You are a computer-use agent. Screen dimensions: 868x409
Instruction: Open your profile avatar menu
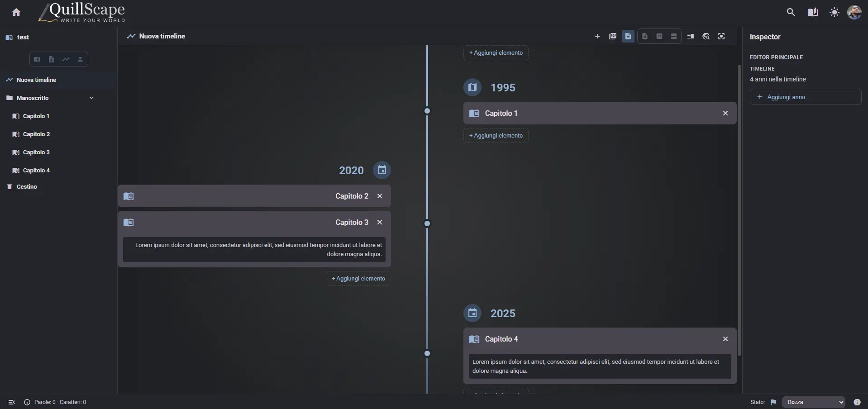854,12
